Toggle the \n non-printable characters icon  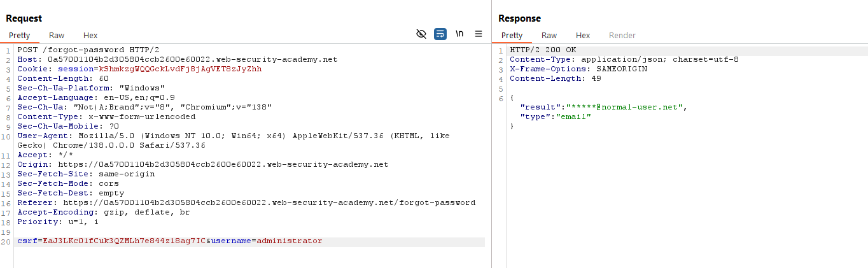459,34
